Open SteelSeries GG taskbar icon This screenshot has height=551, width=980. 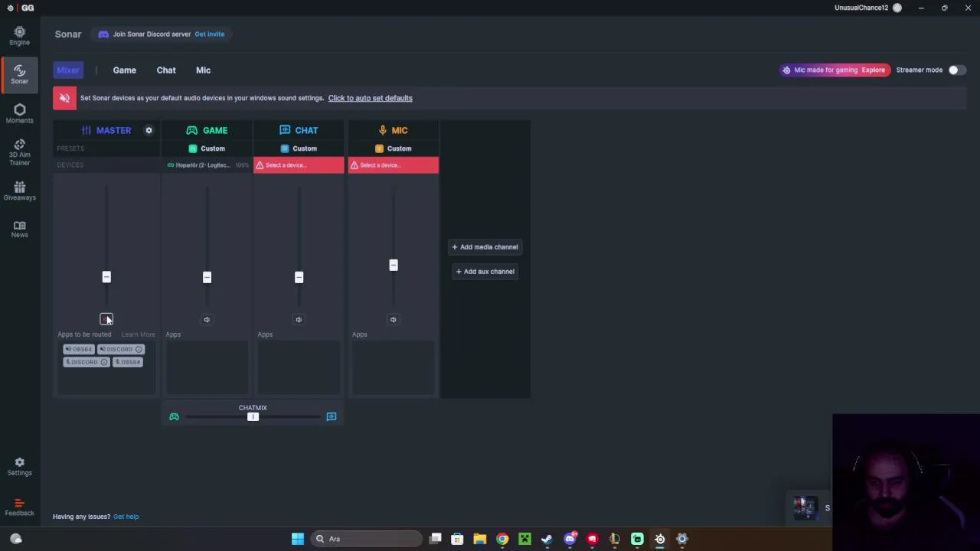(x=659, y=539)
